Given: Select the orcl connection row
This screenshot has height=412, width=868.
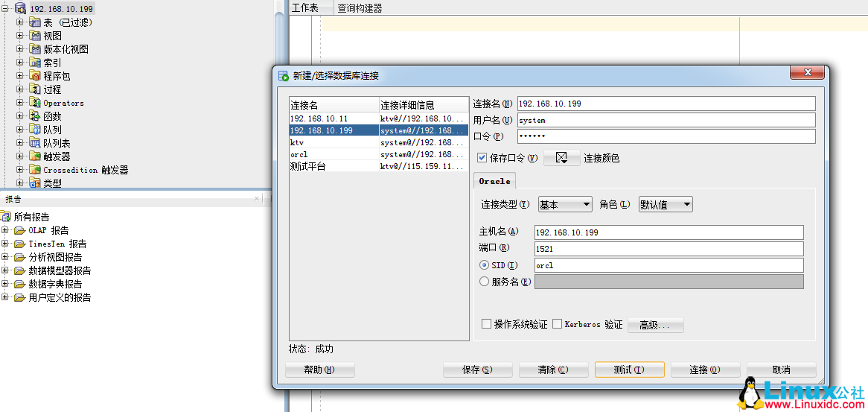Looking at the screenshot, I should coord(379,154).
